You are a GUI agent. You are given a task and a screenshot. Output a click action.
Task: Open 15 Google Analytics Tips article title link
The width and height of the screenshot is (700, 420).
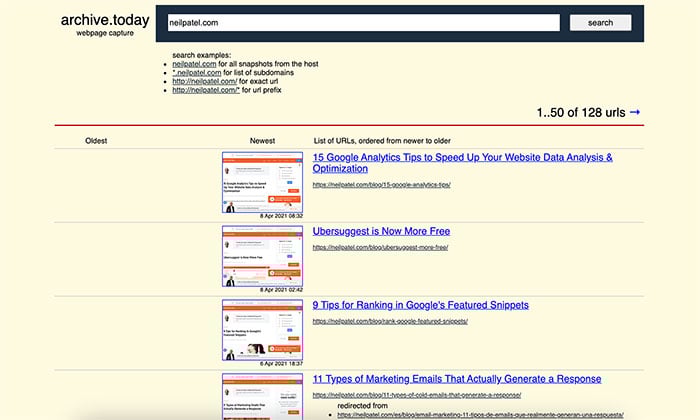[462, 163]
